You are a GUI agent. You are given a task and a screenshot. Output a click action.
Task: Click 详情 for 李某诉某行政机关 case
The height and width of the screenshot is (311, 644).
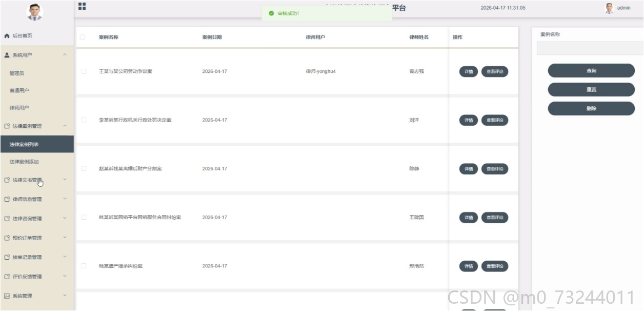coord(469,120)
